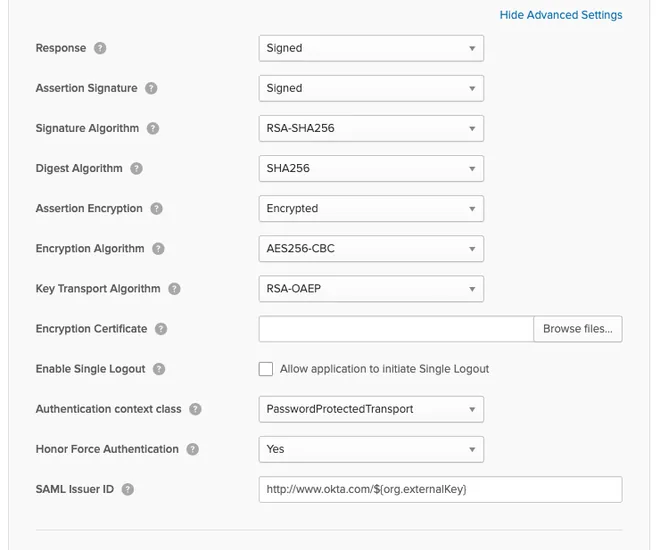Open Encryption Certificate help icon
660x550 pixels.
click(161, 329)
